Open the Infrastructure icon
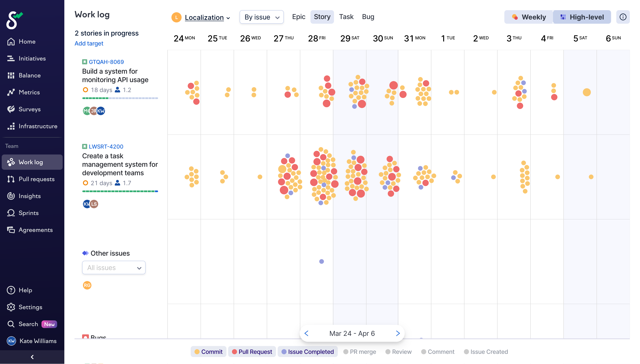This screenshot has height=364, width=640. (11, 126)
